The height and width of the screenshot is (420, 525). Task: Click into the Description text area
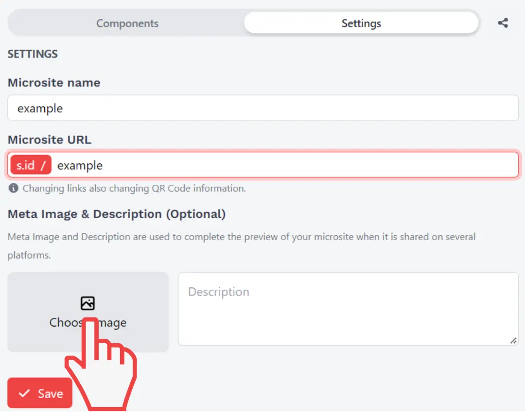tap(348, 309)
